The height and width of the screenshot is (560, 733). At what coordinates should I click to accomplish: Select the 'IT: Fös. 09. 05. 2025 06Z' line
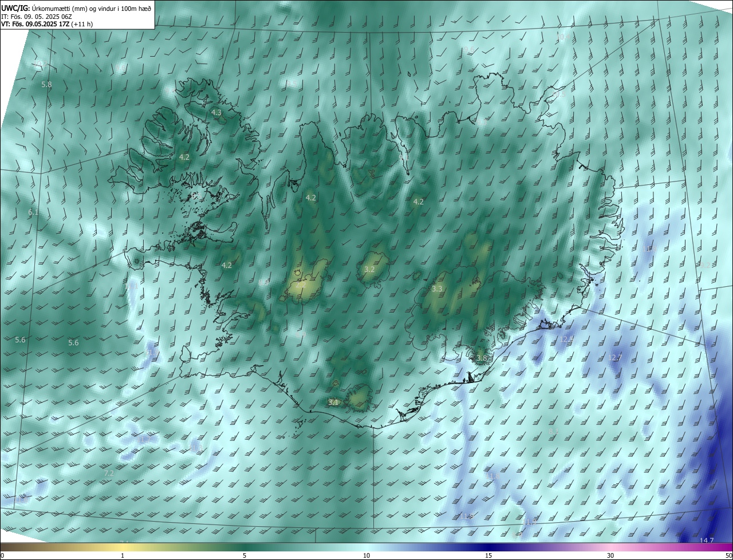pyautogui.click(x=37, y=16)
